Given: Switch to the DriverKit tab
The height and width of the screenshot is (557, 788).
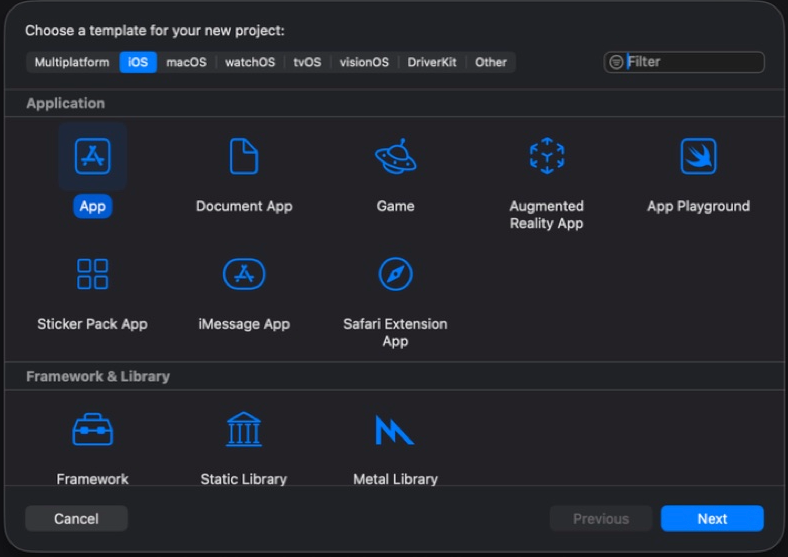Looking at the screenshot, I should pos(432,62).
